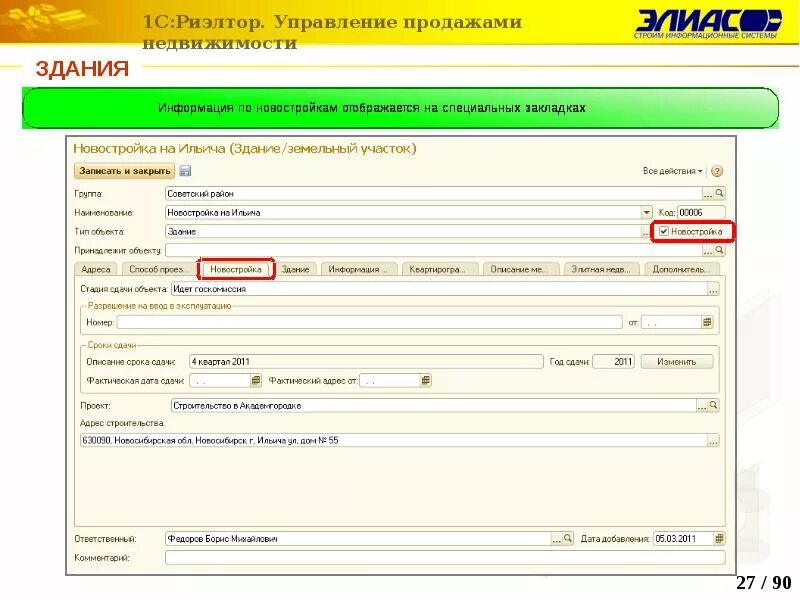Select the Новостройка tab
The image size is (800, 600).
coord(236,269)
